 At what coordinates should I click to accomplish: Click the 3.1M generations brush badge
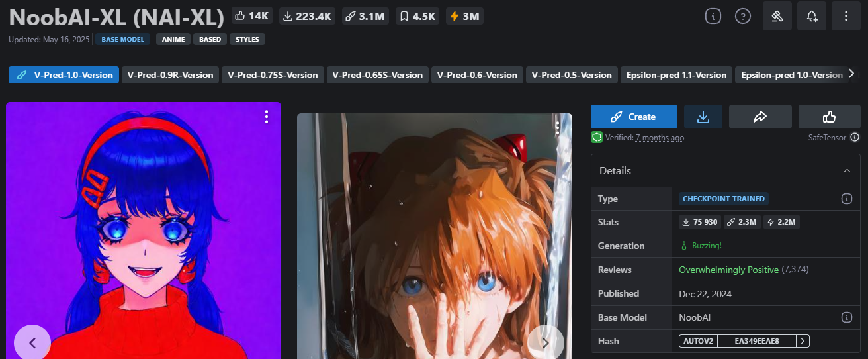coord(365,16)
